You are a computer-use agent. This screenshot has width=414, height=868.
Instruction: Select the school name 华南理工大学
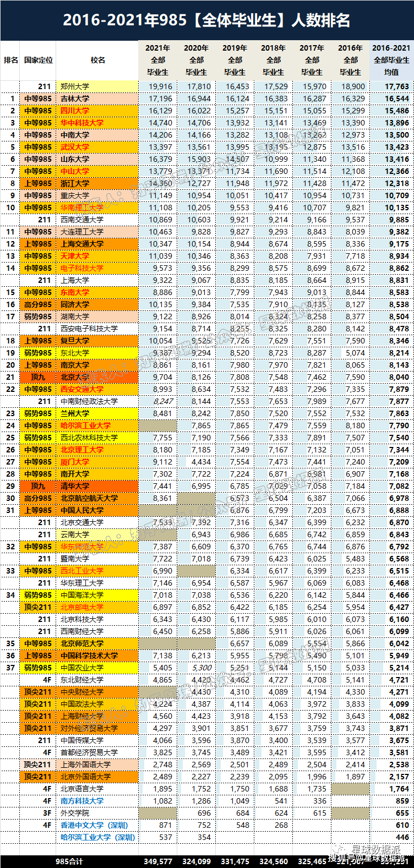(82, 208)
